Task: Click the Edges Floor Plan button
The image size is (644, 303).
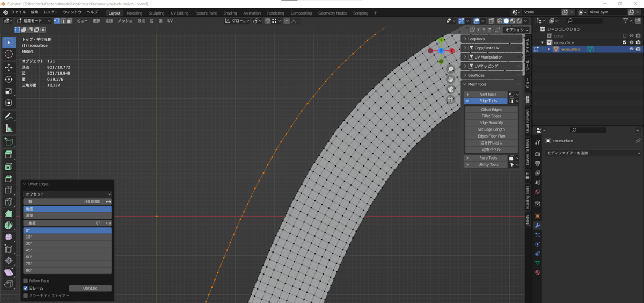Action: [491, 136]
